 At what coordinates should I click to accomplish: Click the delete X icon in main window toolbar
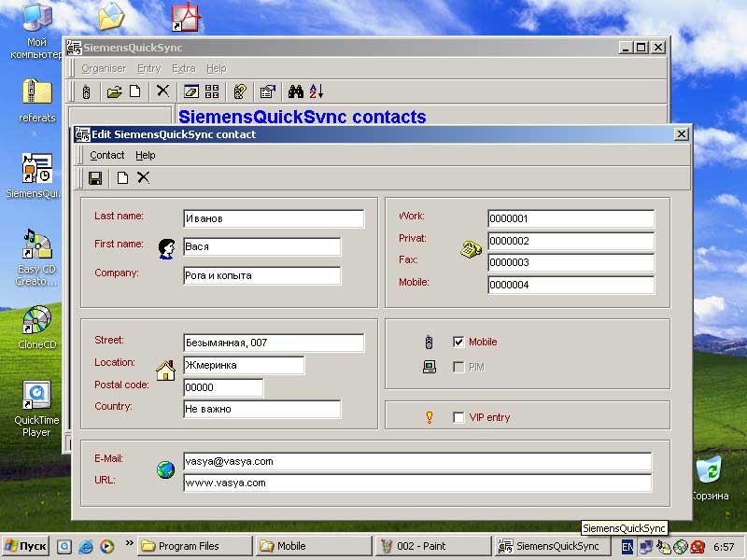(162, 91)
